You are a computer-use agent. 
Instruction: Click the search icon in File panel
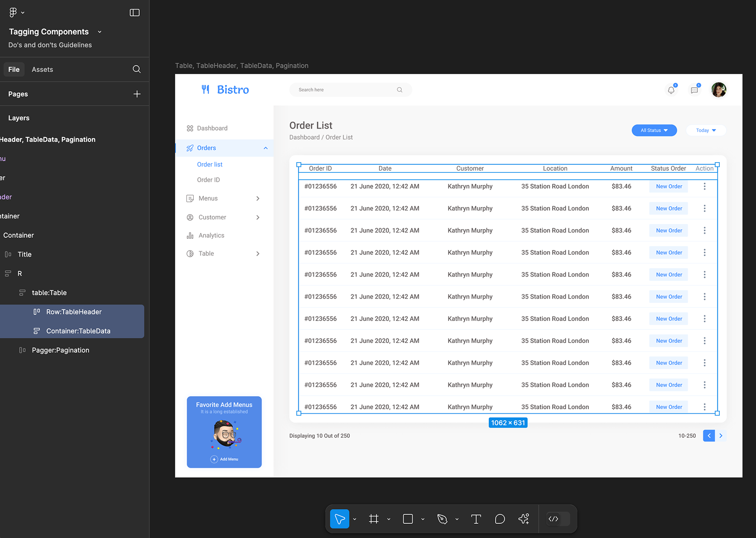tap(136, 69)
